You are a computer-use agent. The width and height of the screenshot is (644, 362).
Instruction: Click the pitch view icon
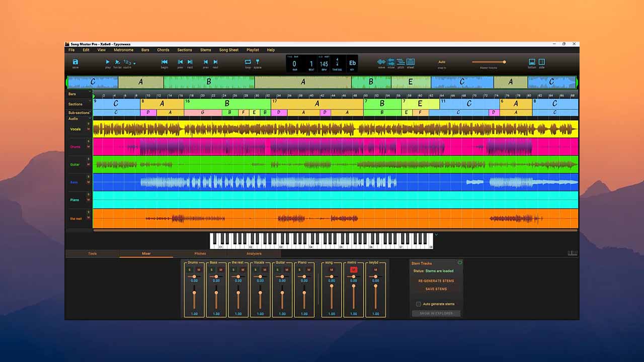click(400, 61)
